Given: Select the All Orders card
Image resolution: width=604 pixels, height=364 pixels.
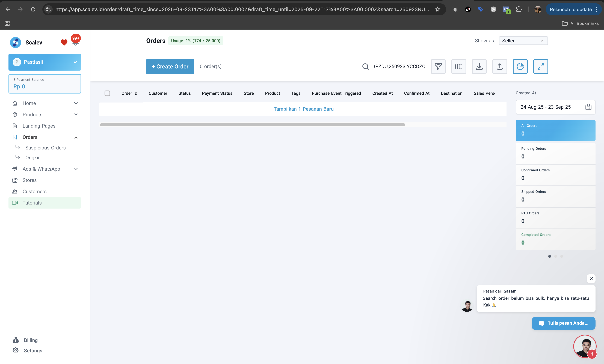Looking at the screenshot, I should (x=555, y=130).
